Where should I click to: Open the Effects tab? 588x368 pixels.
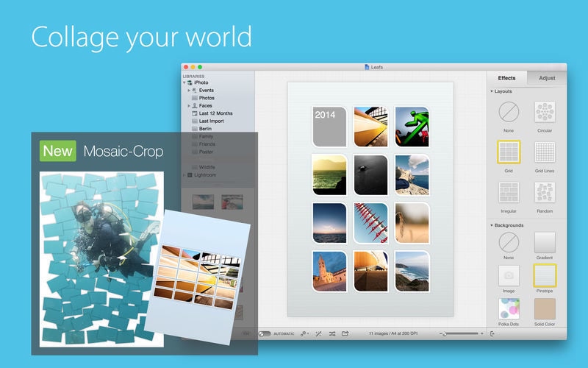(506, 78)
